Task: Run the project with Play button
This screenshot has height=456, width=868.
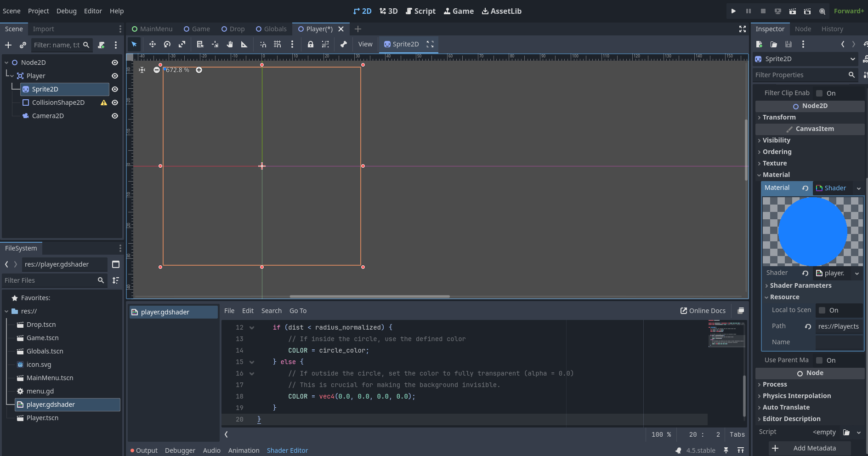Action: [733, 11]
